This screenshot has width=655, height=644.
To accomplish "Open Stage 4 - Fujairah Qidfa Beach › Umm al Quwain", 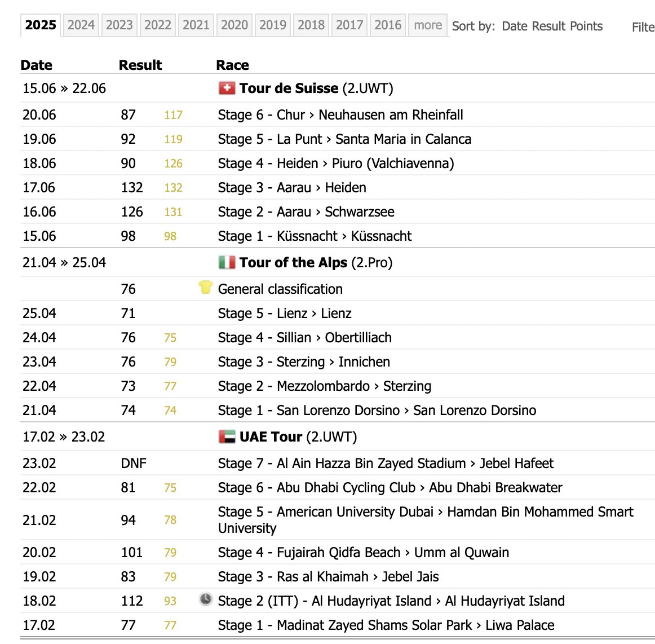I will pyautogui.click(x=364, y=553).
